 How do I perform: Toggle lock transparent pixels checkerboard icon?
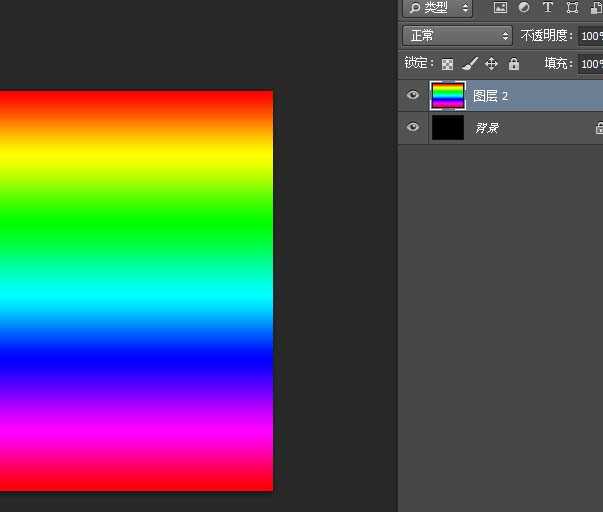[x=447, y=64]
